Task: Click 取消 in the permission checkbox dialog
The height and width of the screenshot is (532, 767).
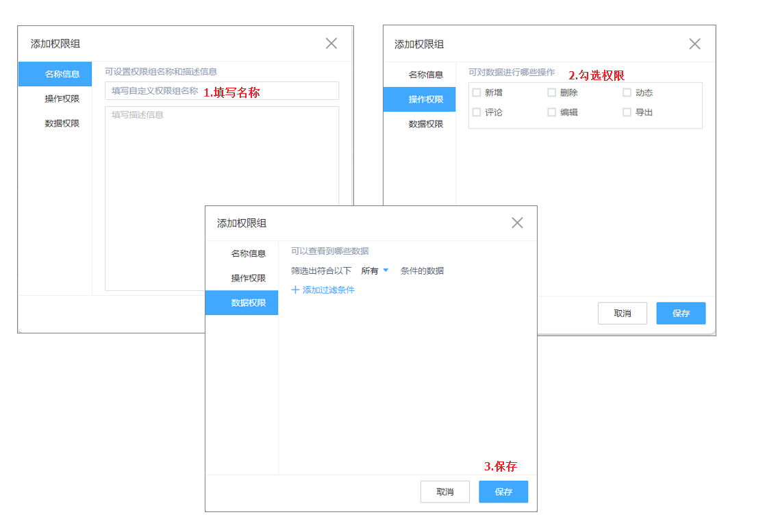Action: click(622, 314)
